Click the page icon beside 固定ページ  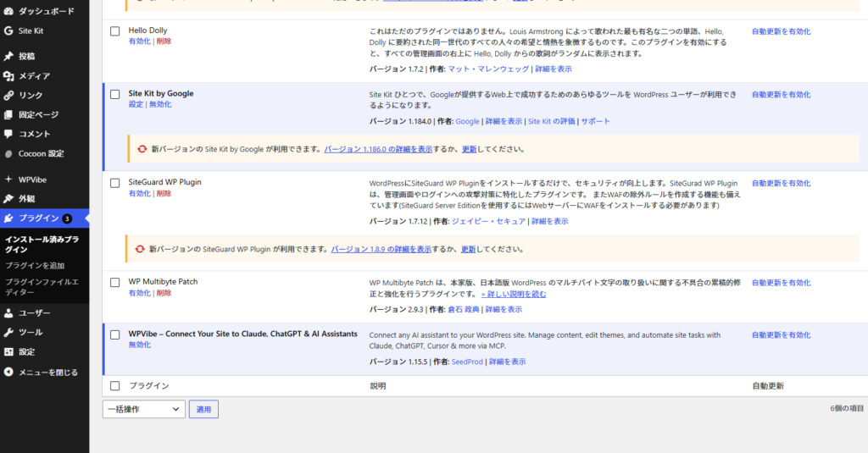(8, 114)
